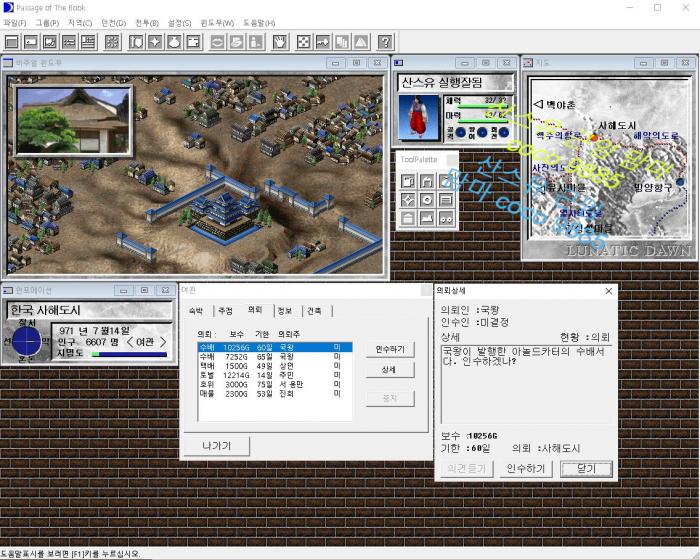
Task: Click the house picture inset in the visual window
Action: (x=74, y=121)
